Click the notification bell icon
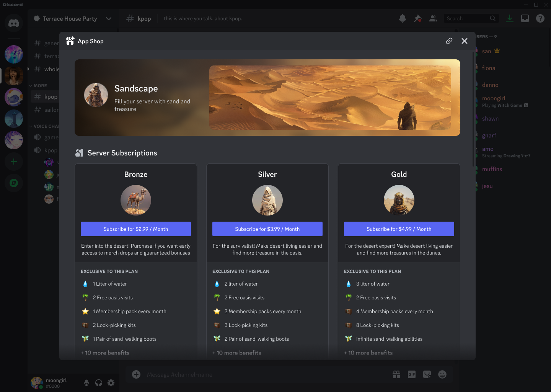551x392 pixels. (402, 18)
